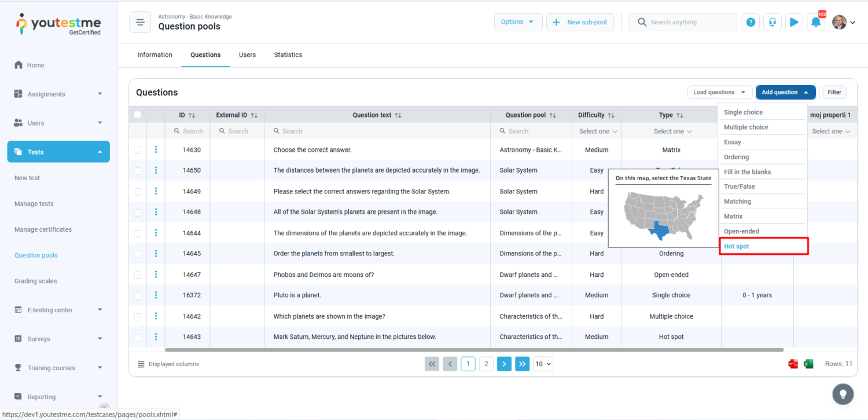Toggle the select-all questions checkbox

point(138,115)
